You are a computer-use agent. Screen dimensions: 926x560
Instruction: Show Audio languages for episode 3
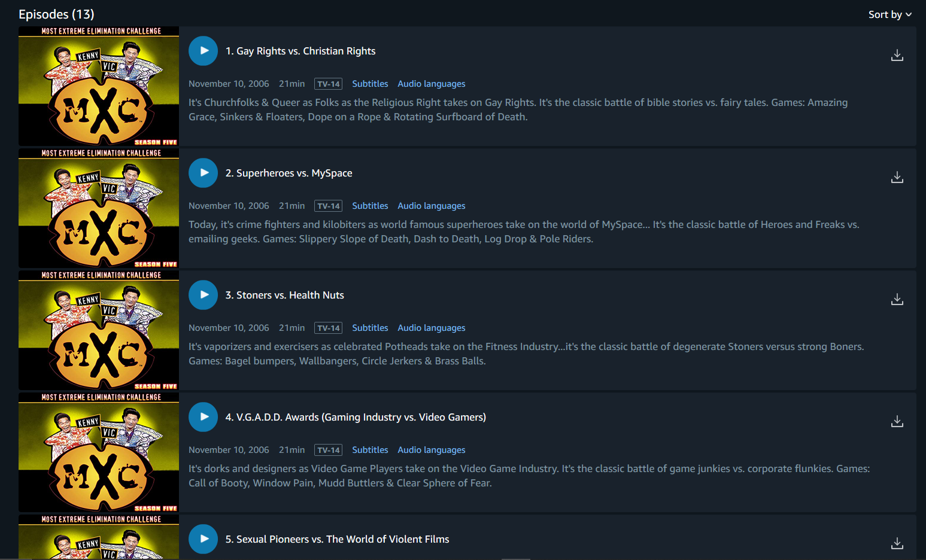pyautogui.click(x=431, y=328)
